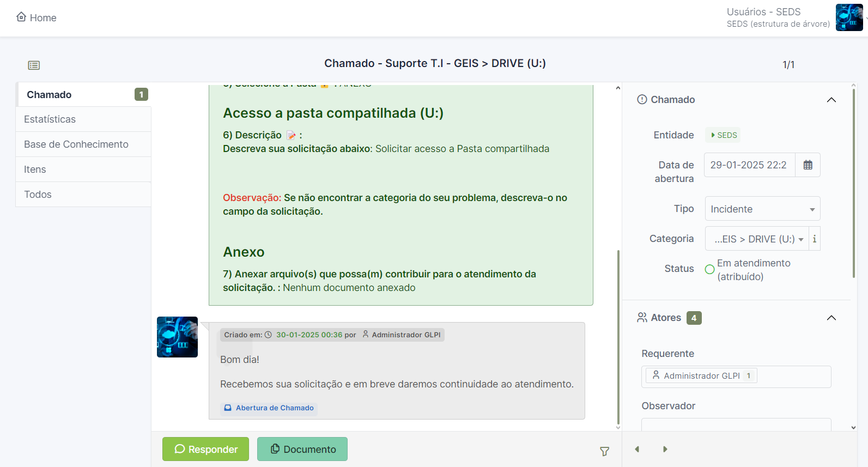This screenshot has height=467, width=868.
Task: Show the Todos tab
Action: pyautogui.click(x=83, y=195)
